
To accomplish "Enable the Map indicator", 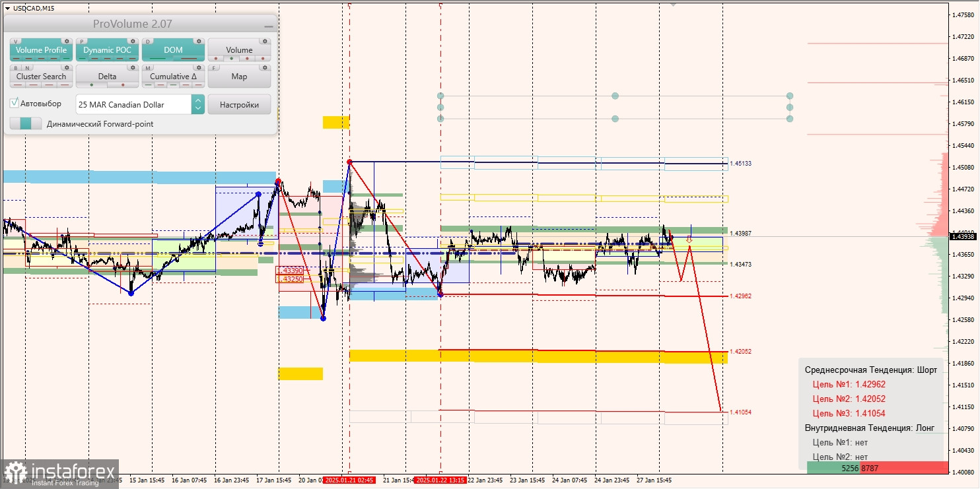I will 239,77.
